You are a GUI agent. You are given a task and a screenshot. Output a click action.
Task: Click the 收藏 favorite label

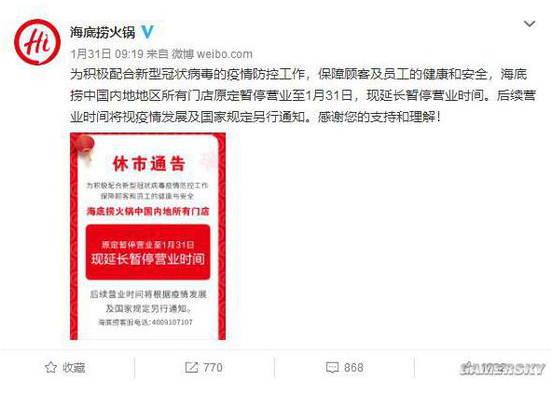[74, 368]
